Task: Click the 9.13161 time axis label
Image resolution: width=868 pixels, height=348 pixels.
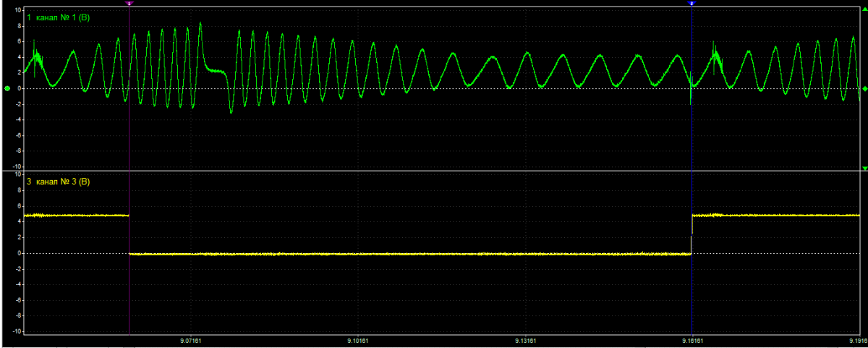Action: click(x=525, y=339)
